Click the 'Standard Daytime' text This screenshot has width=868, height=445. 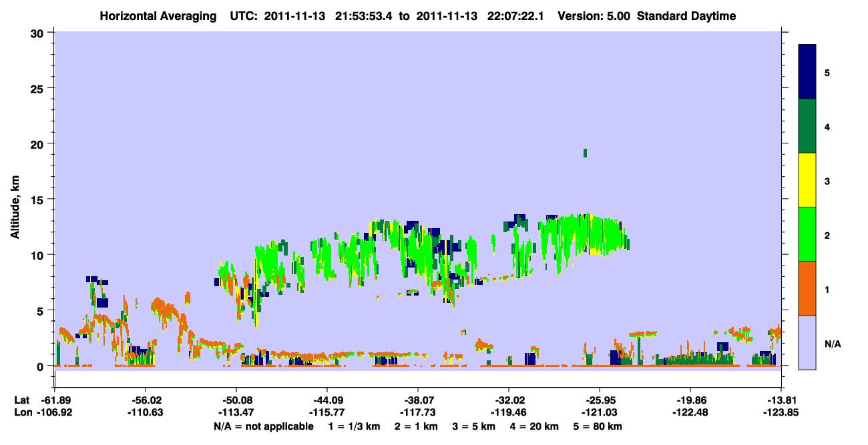pyautogui.click(x=686, y=16)
